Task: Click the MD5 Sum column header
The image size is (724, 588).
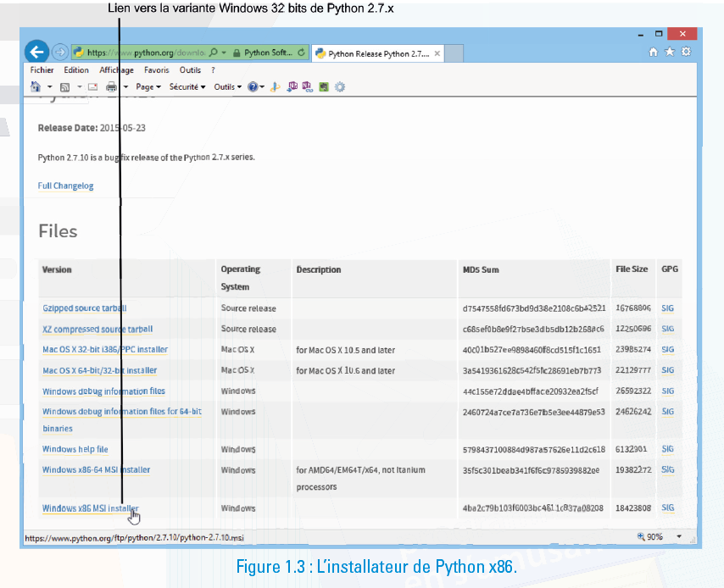Action: click(481, 269)
